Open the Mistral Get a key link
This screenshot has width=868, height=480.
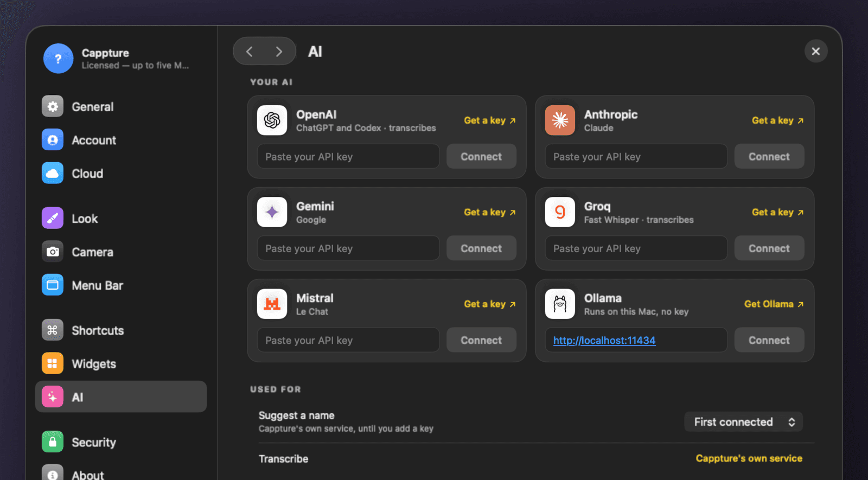pyautogui.click(x=490, y=304)
